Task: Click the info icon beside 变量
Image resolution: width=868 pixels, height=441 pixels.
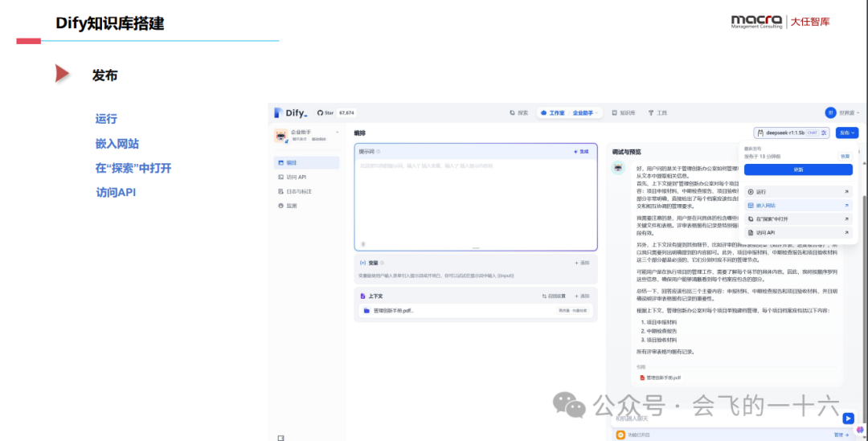Action: click(x=383, y=263)
